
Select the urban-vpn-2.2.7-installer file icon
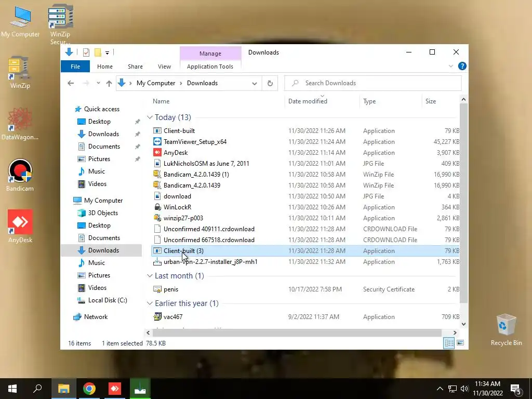click(x=157, y=262)
